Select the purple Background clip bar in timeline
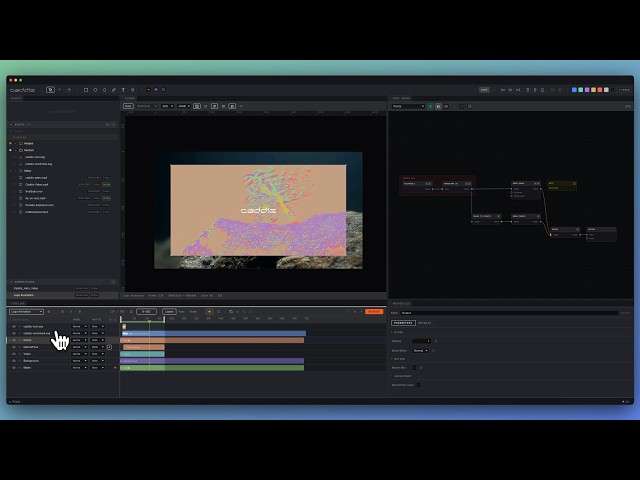Image resolution: width=640 pixels, height=480 pixels. click(212, 361)
